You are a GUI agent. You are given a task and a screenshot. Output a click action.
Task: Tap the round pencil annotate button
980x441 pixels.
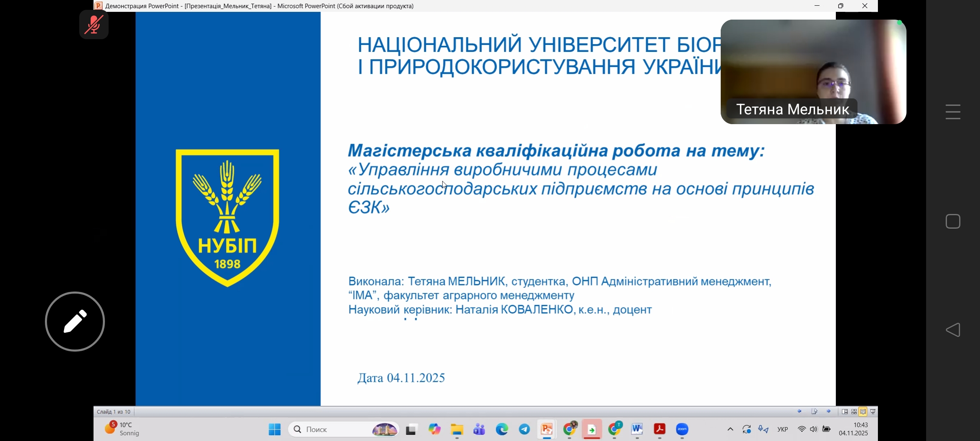pos(75,321)
